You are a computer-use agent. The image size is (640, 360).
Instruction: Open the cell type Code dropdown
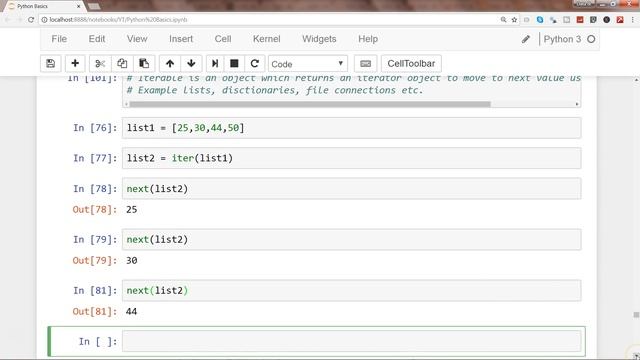click(x=308, y=64)
